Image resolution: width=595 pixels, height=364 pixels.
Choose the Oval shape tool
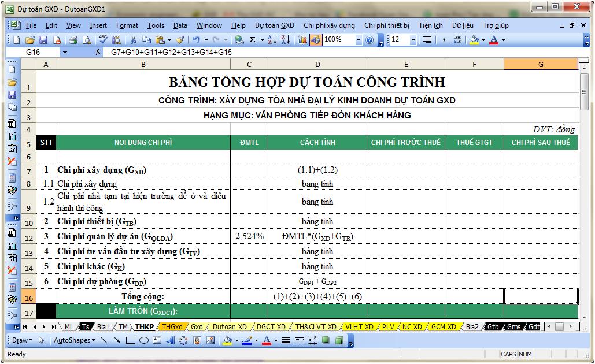coord(145,340)
